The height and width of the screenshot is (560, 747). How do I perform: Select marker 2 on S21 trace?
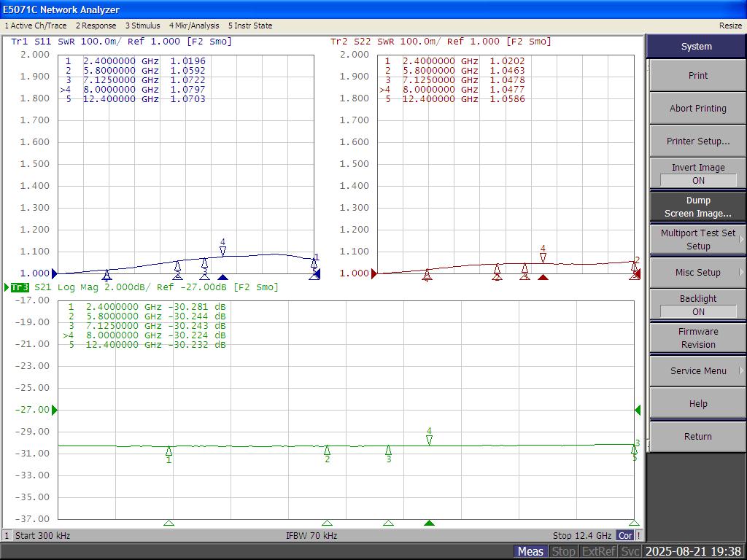327,450
